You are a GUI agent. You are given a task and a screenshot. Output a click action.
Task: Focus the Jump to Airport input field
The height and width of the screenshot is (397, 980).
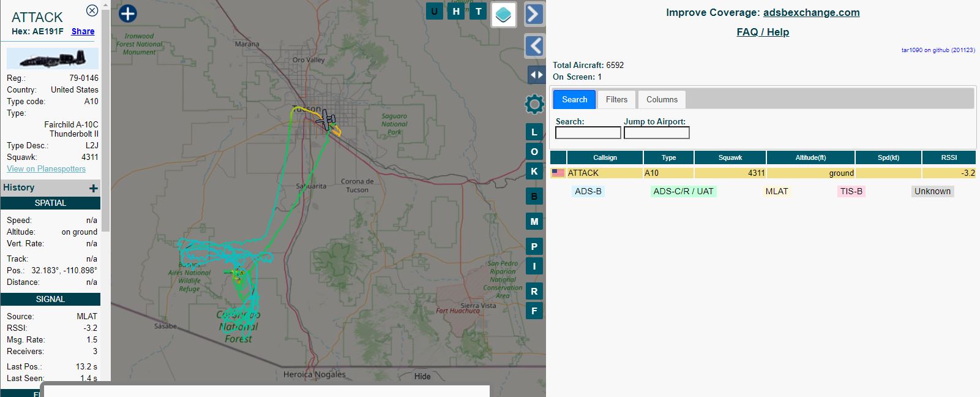(656, 132)
